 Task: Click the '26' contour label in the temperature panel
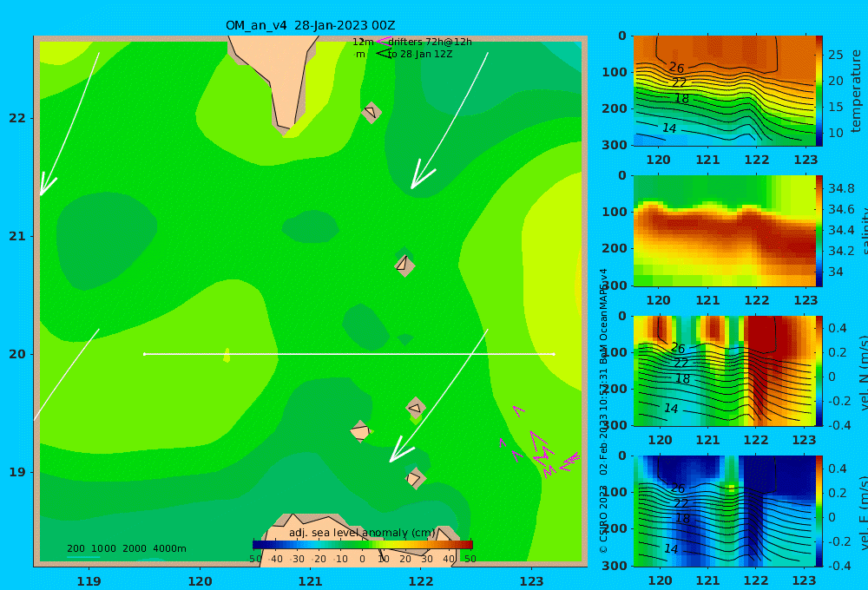tap(676, 68)
